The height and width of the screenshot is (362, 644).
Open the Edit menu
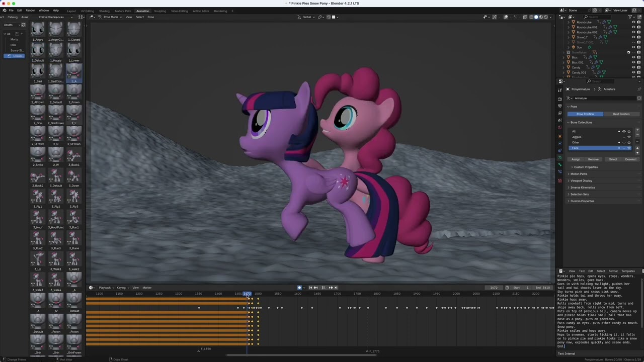(20, 11)
